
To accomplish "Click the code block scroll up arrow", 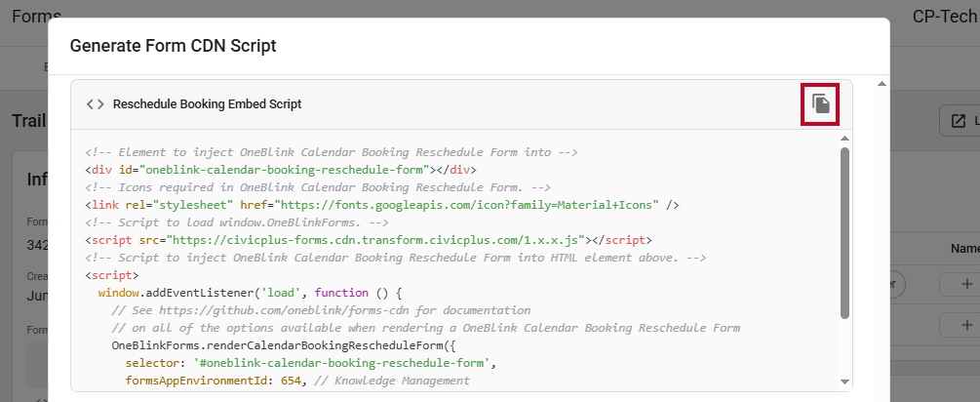I will 845,139.
